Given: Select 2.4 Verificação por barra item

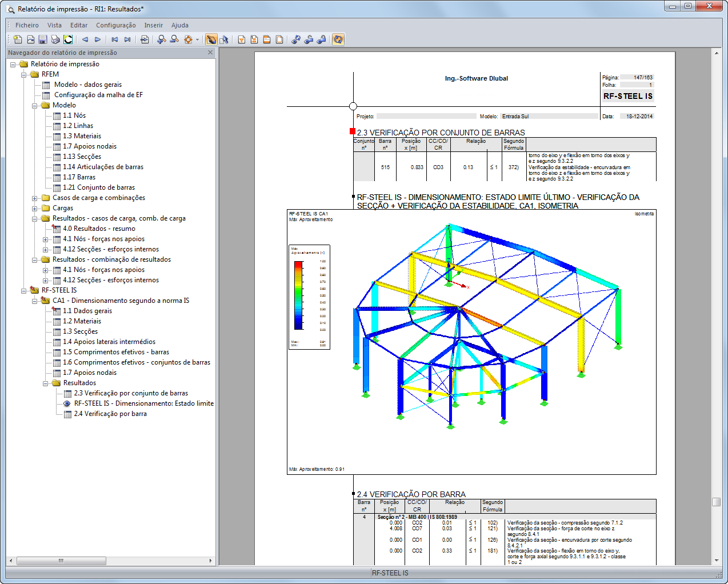Looking at the screenshot, I should (110, 414).
